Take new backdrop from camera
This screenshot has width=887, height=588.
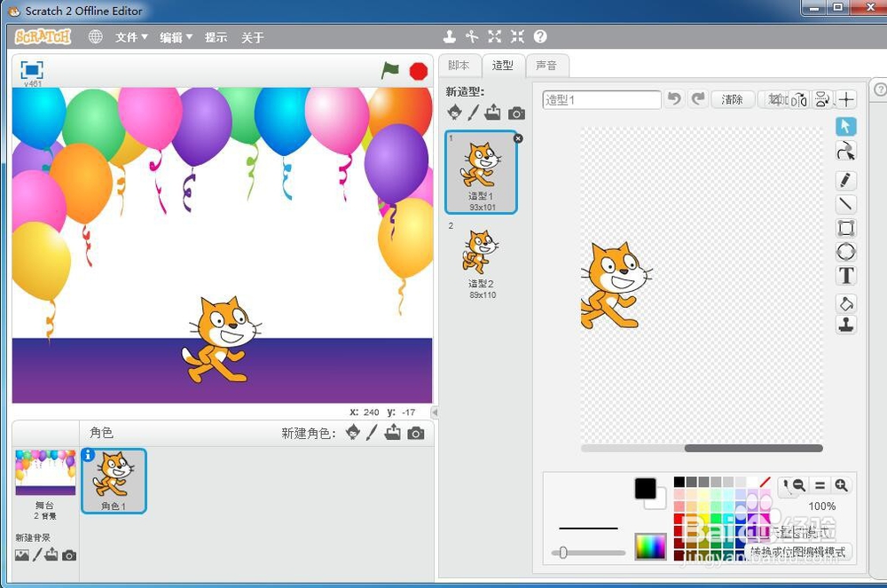[69, 555]
